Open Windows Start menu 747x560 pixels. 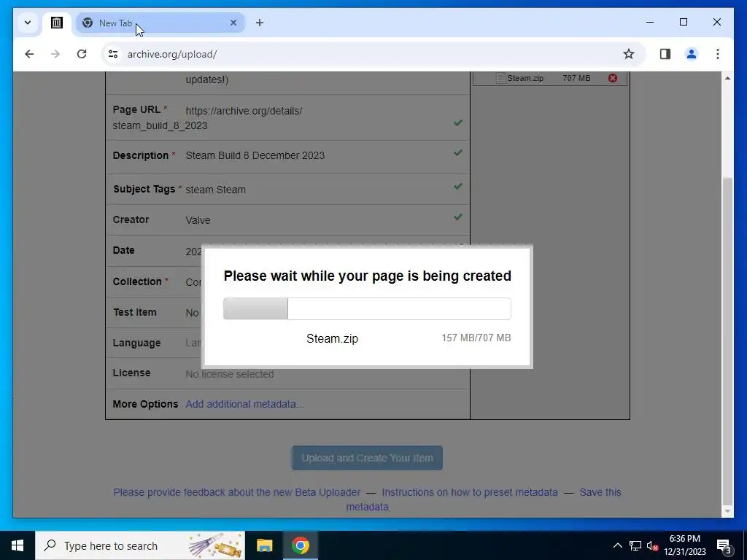18,545
